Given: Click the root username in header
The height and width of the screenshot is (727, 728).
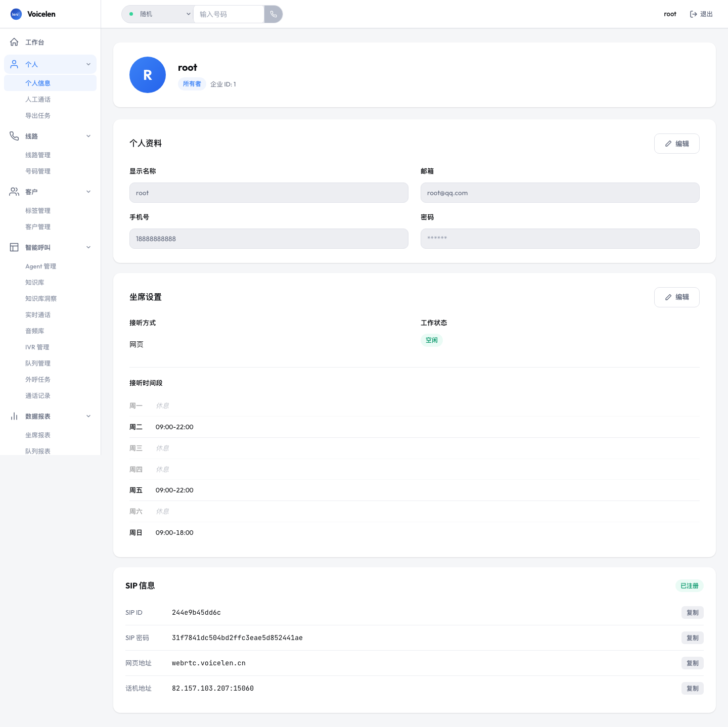Looking at the screenshot, I should click(x=670, y=14).
